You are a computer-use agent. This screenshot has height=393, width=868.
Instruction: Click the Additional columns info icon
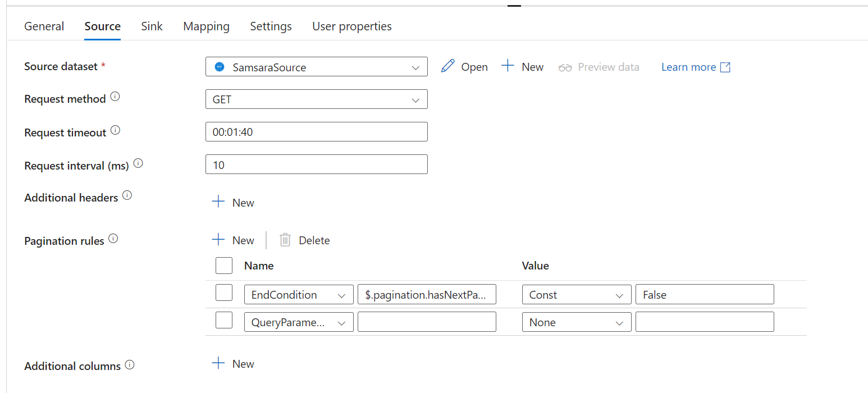click(130, 365)
